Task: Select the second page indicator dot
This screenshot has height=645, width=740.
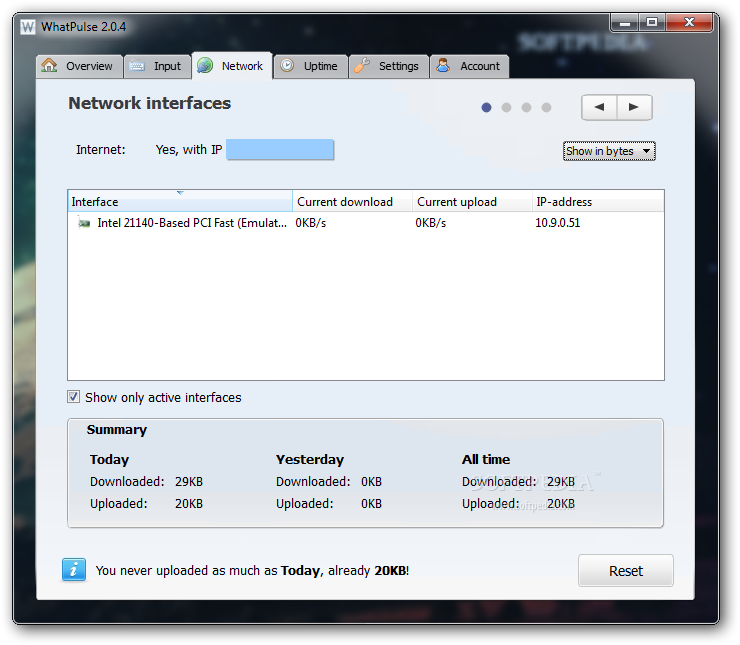Action: coord(506,108)
